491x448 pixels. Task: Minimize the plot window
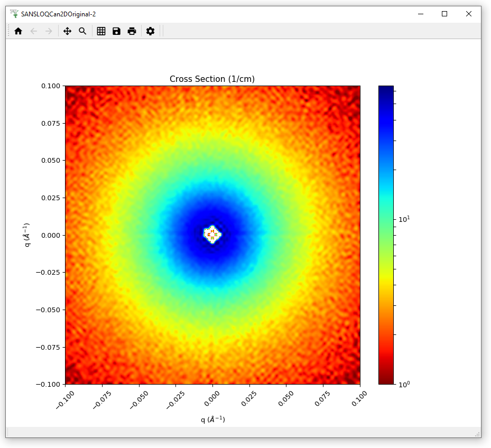click(x=420, y=14)
